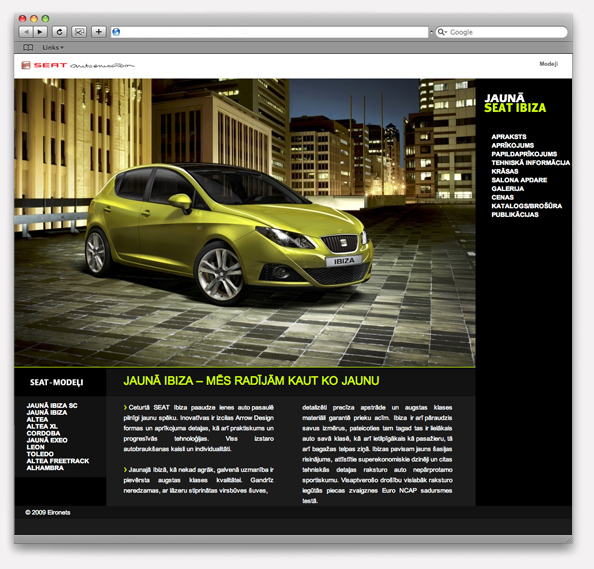The image size is (594, 569).
Task: Select ALTEA FREETRACK in models list
Action: pos(58,461)
